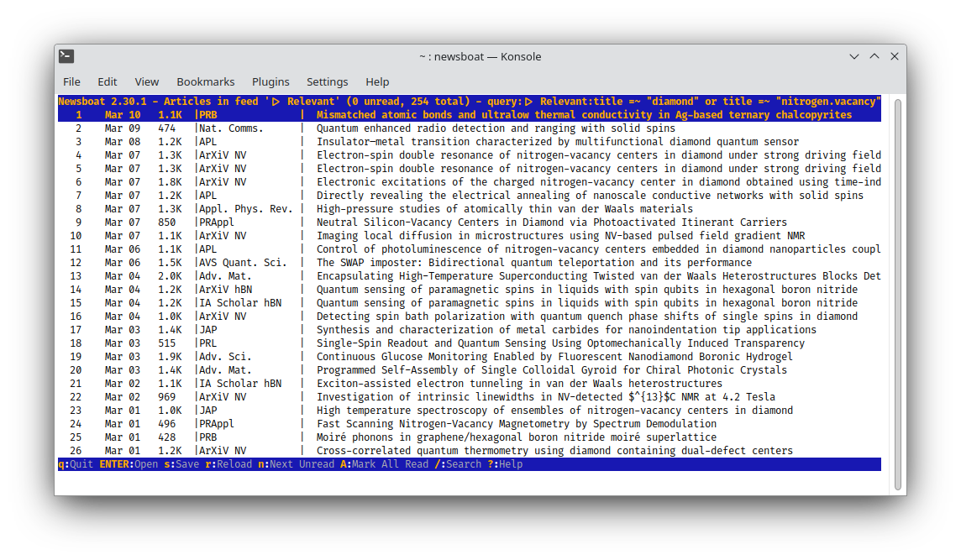Select article 'Synthesis and characterization of metal carbides'
Screen dimensions: 961x560
(x=470, y=330)
